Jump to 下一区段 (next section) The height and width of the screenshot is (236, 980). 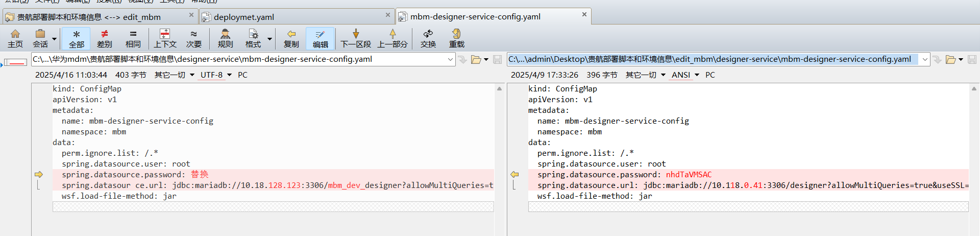[356, 38]
